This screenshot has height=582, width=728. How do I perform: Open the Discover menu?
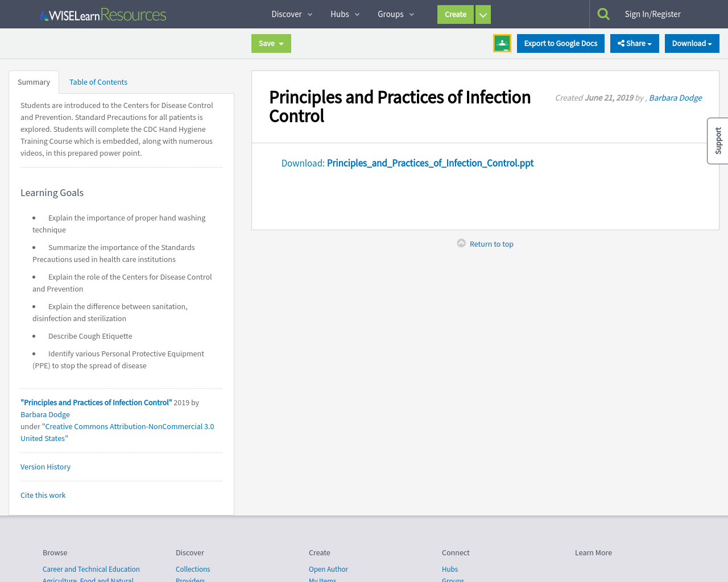pyautogui.click(x=287, y=14)
